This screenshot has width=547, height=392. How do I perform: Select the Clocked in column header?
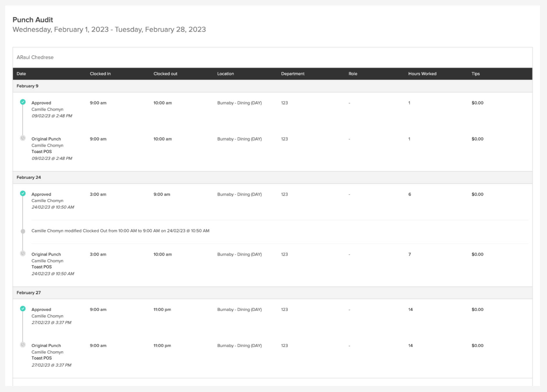(x=100, y=74)
